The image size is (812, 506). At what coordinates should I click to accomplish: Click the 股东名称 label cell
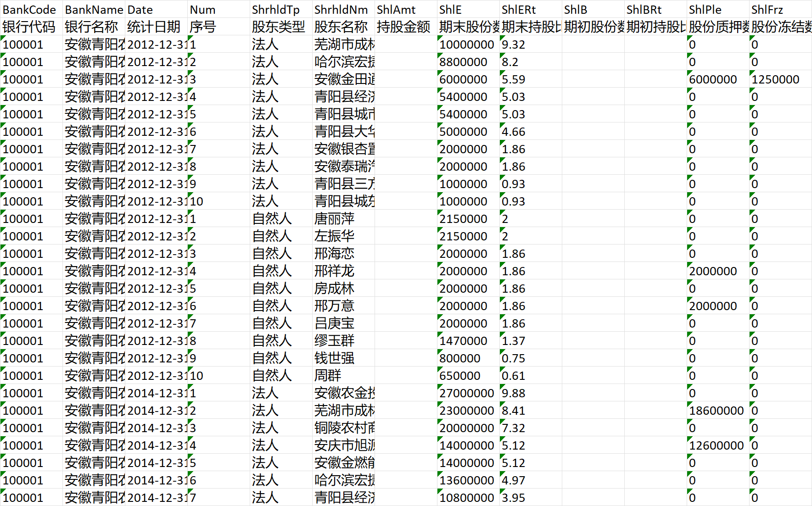click(343, 27)
